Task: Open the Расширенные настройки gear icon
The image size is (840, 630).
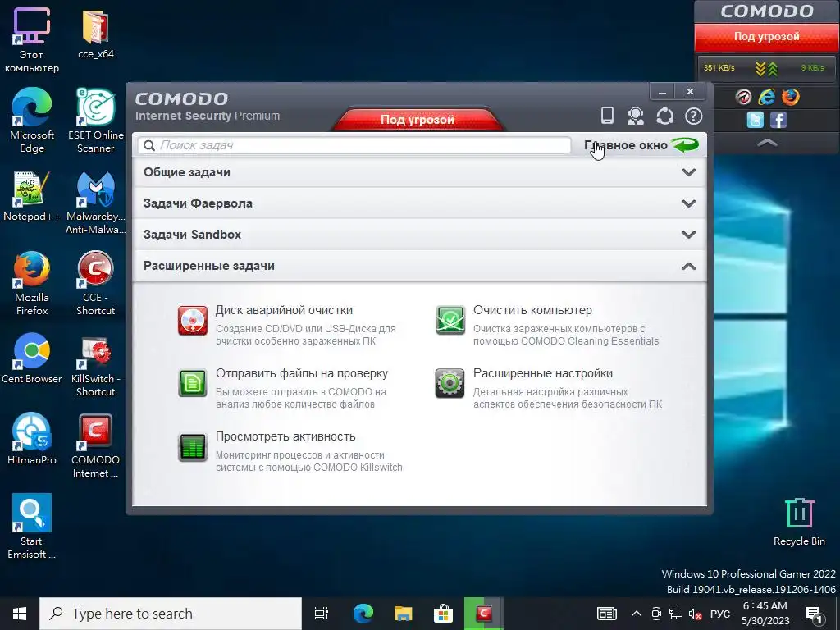Action: click(450, 384)
